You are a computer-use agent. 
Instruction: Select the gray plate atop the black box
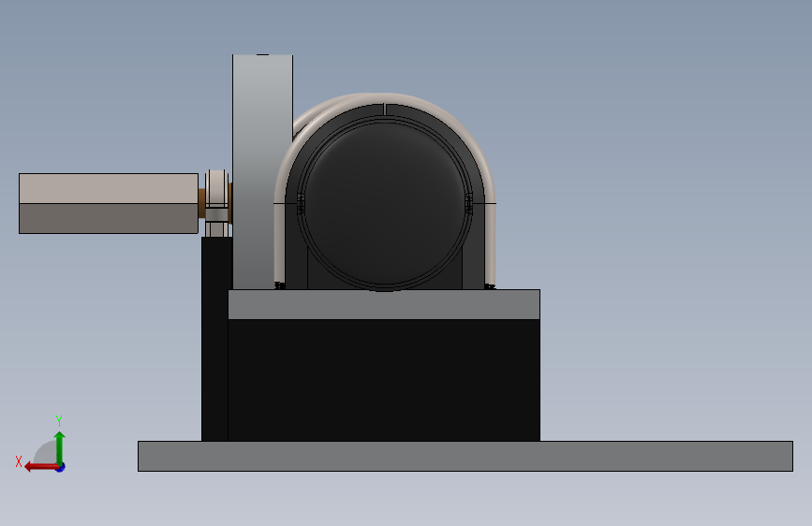click(x=384, y=304)
